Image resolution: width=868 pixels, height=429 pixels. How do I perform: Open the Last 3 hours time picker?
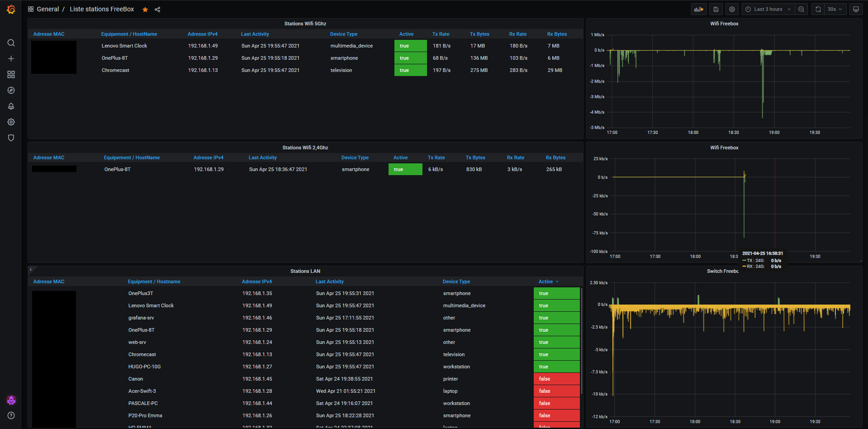[x=768, y=9]
